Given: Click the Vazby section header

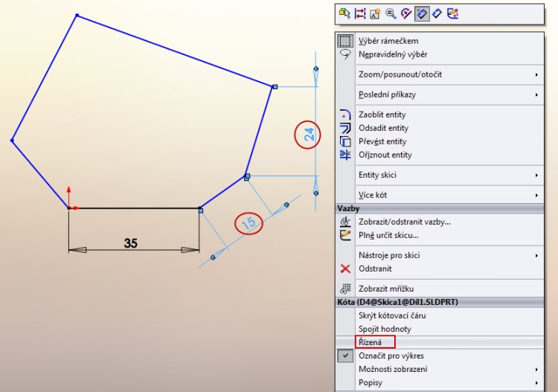Looking at the screenshot, I should point(440,208).
